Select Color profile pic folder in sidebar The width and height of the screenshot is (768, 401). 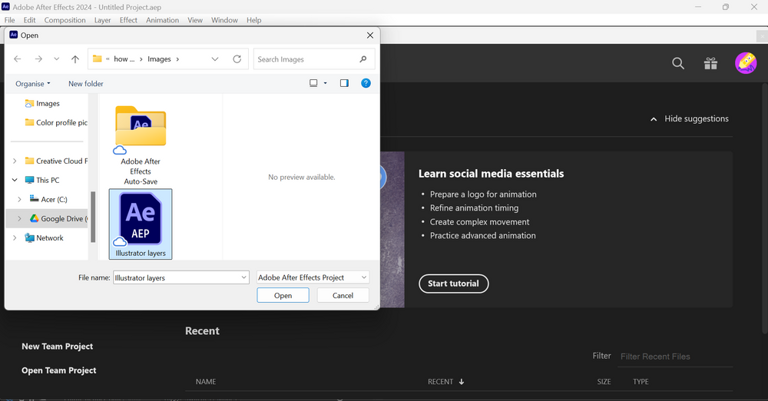coord(56,122)
